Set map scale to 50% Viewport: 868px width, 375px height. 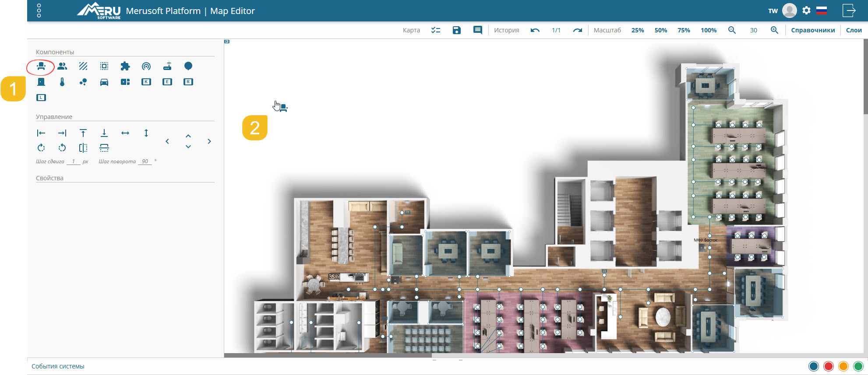click(660, 30)
